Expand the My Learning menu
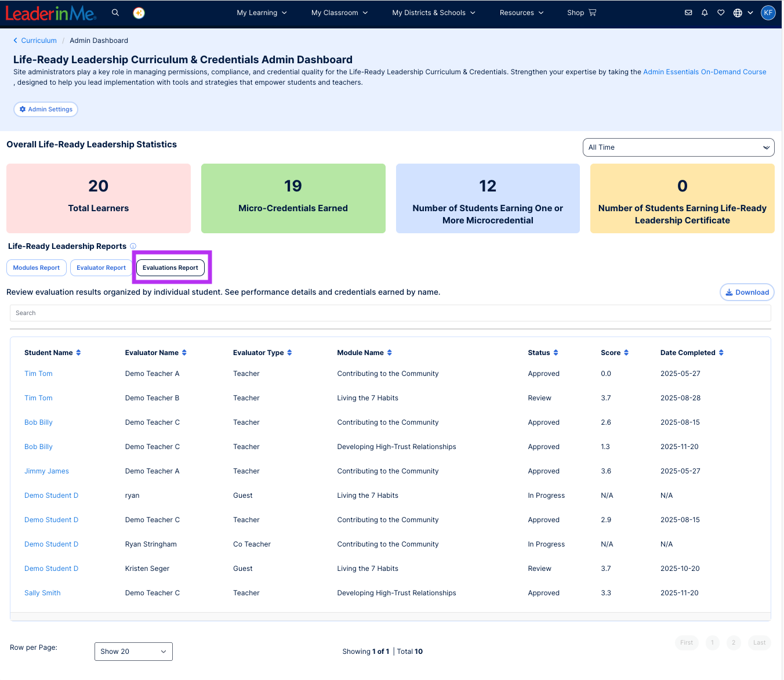784x680 pixels. click(262, 13)
